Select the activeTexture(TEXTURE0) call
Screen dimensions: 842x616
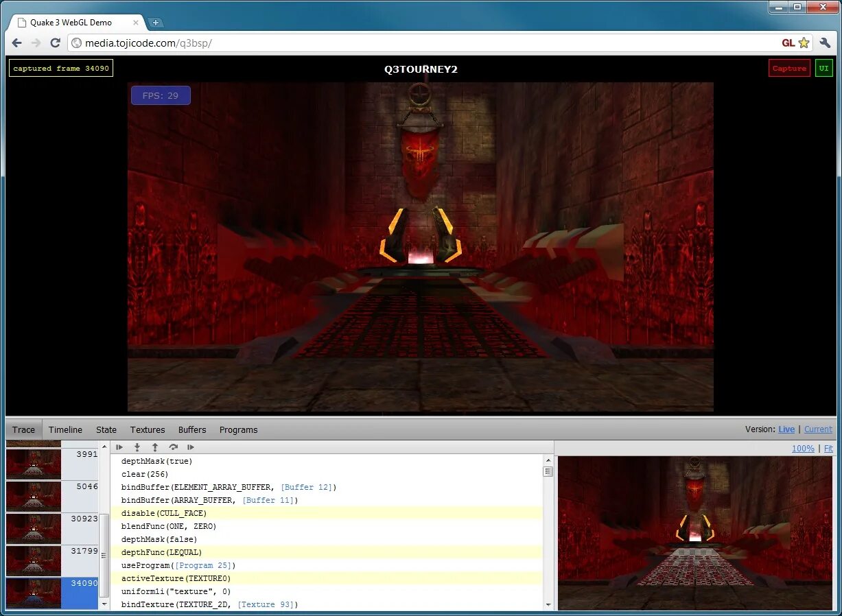[327, 578]
